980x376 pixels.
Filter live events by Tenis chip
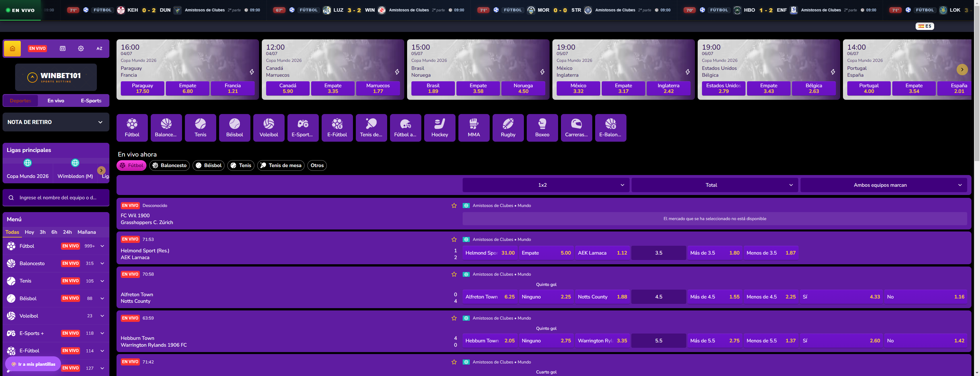pyautogui.click(x=241, y=165)
